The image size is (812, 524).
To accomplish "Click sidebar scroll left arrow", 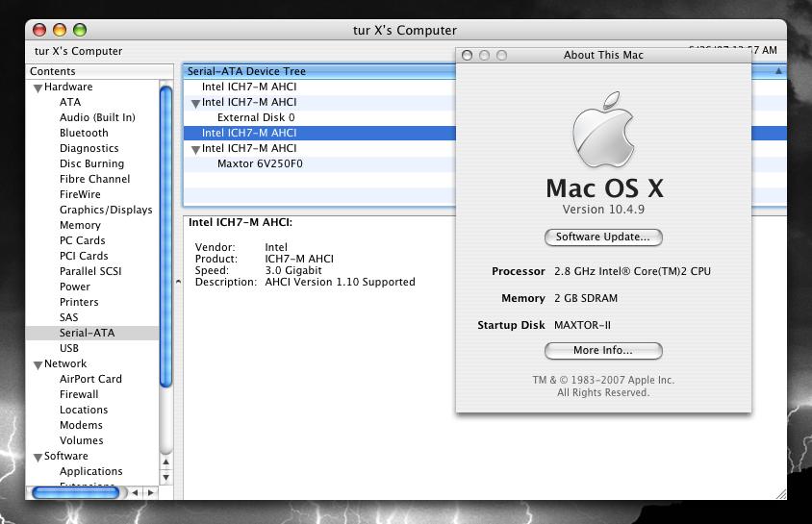I will pyautogui.click(x=135, y=492).
